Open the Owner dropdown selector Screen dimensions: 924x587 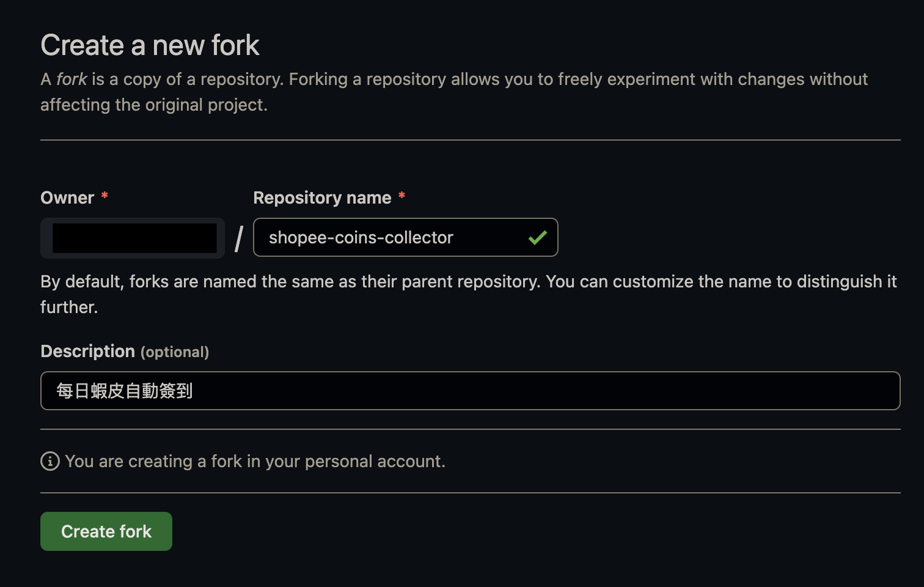point(133,238)
